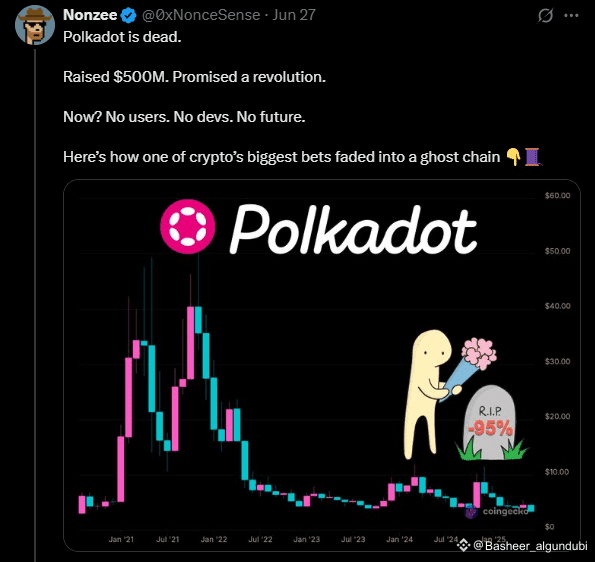Image resolution: width=595 pixels, height=562 pixels.
Task: Click the pink Polkadot logo circle
Action: [x=188, y=227]
